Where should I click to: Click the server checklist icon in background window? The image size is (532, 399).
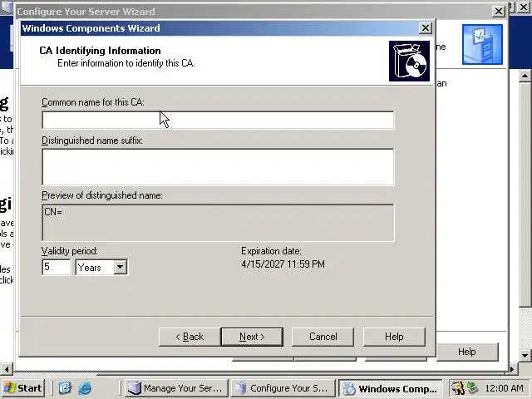pos(482,44)
